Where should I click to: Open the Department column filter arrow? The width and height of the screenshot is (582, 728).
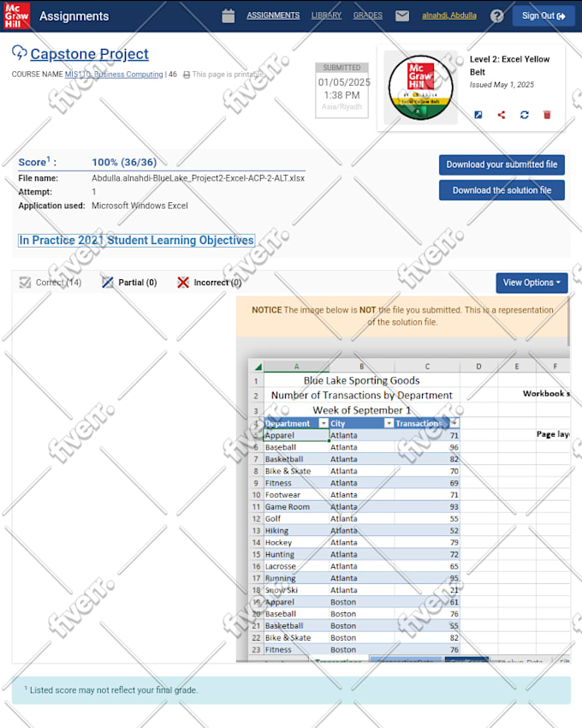tap(324, 423)
